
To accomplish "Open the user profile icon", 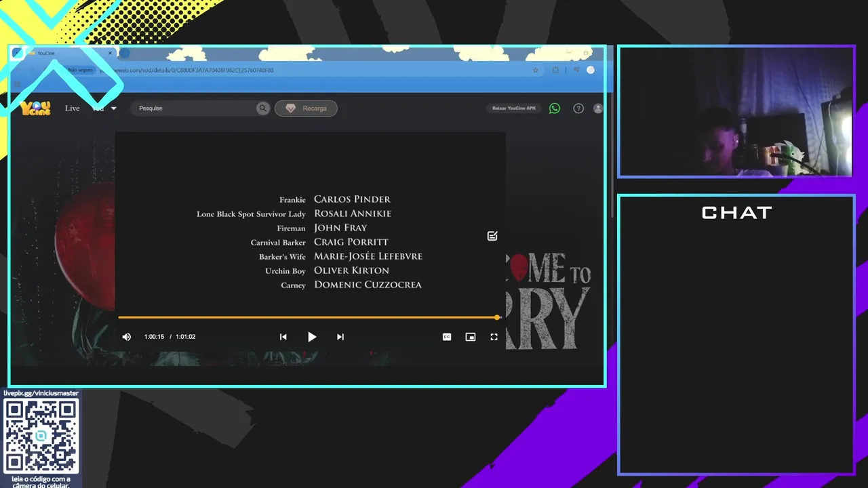I will pyautogui.click(x=597, y=108).
